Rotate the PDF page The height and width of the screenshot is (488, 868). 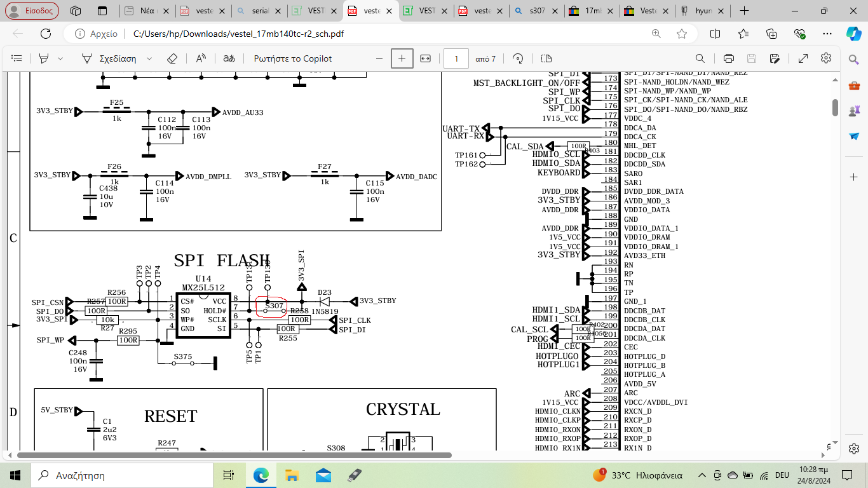pos(518,58)
